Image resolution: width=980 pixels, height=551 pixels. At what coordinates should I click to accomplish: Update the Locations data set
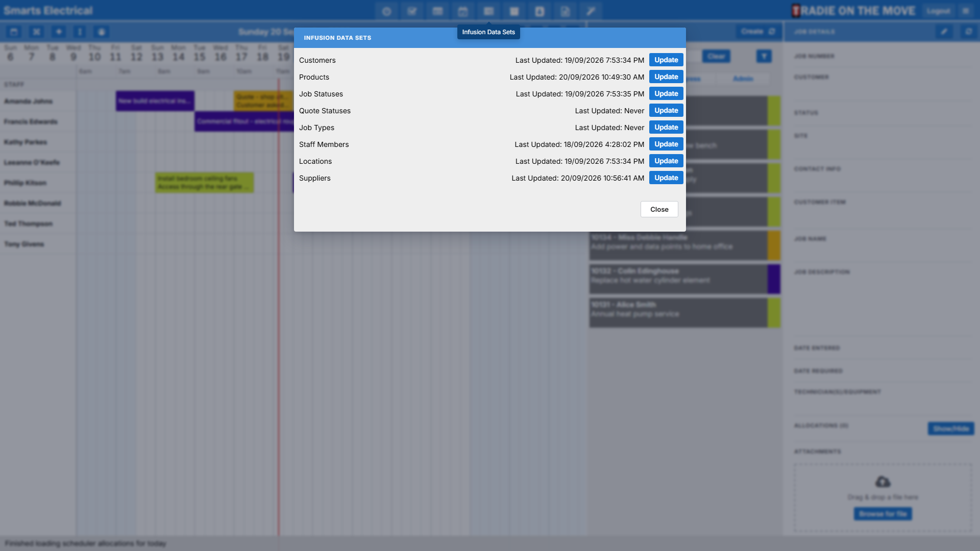click(x=666, y=161)
